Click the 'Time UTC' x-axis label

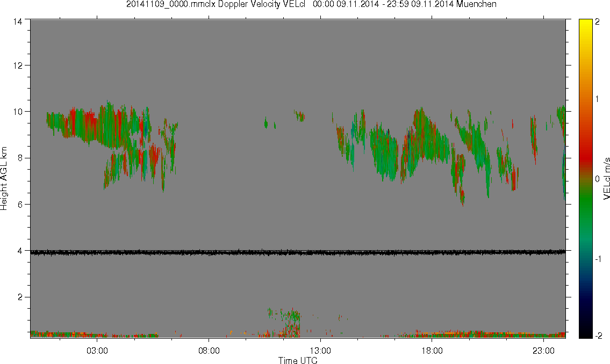click(298, 360)
